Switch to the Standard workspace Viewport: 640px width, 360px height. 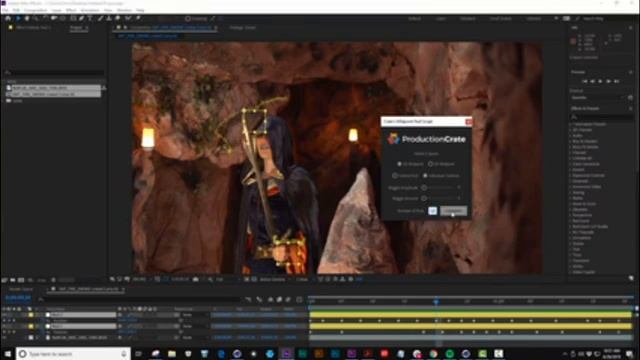pos(468,19)
